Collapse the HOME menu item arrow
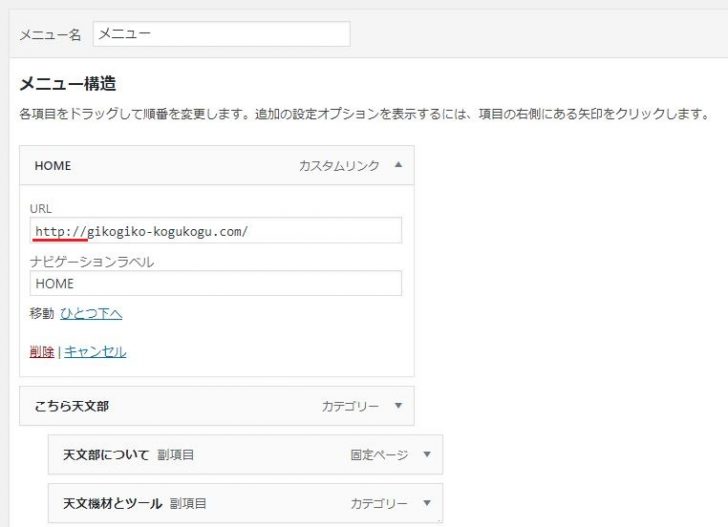728x527 pixels. click(398, 165)
